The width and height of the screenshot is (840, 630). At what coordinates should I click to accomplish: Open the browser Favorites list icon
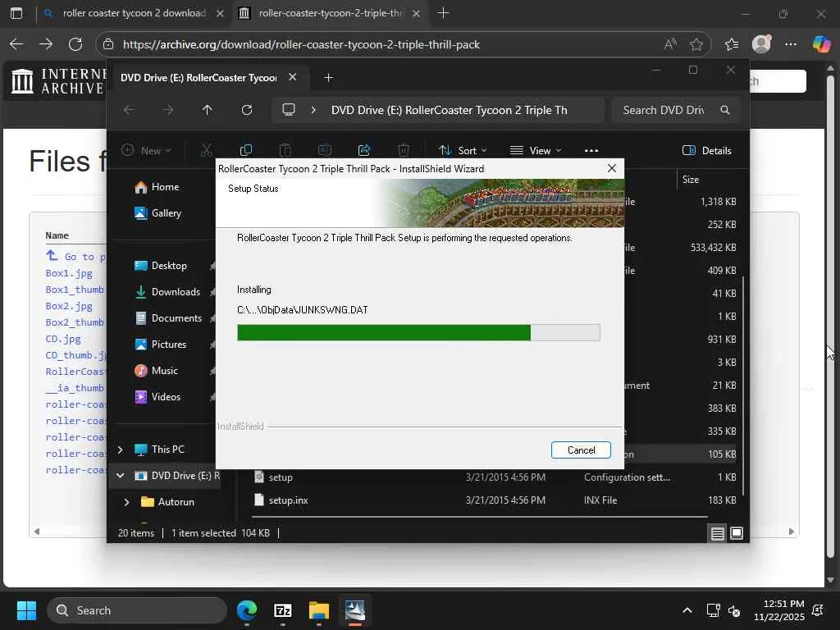(x=732, y=44)
